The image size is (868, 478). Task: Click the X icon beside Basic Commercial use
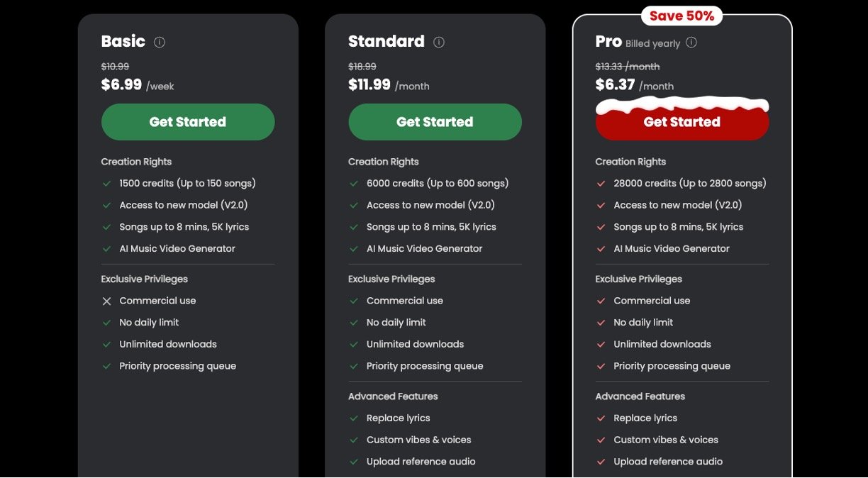pos(107,301)
